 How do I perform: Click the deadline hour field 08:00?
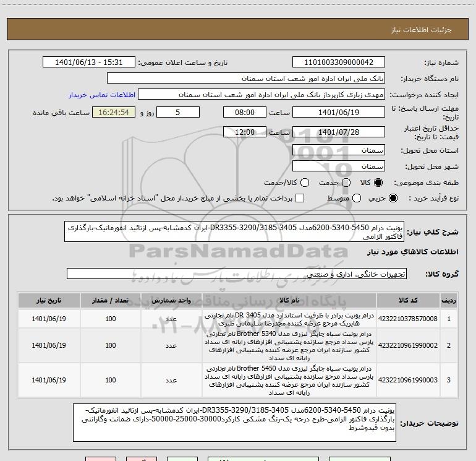[x=245, y=112]
